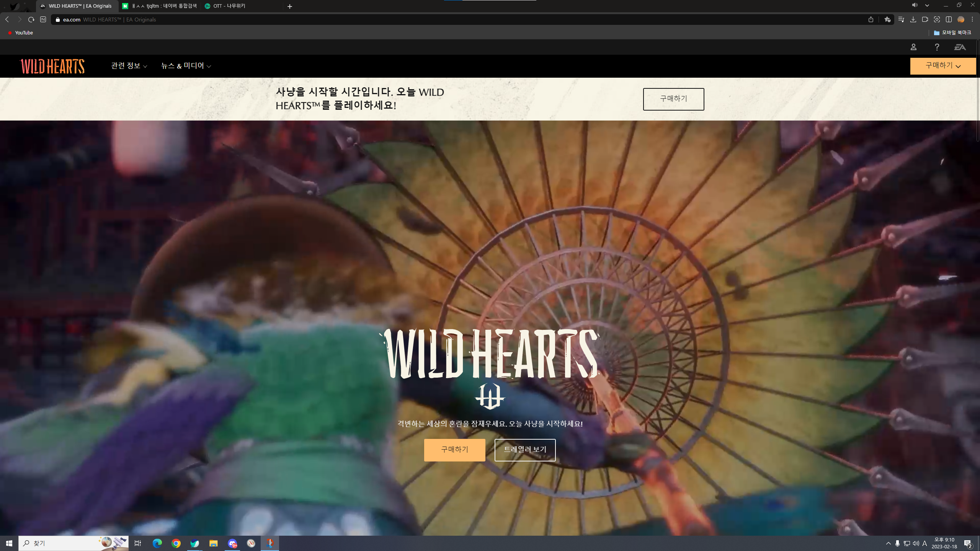Open the EA help question mark icon

pyautogui.click(x=937, y=47)
